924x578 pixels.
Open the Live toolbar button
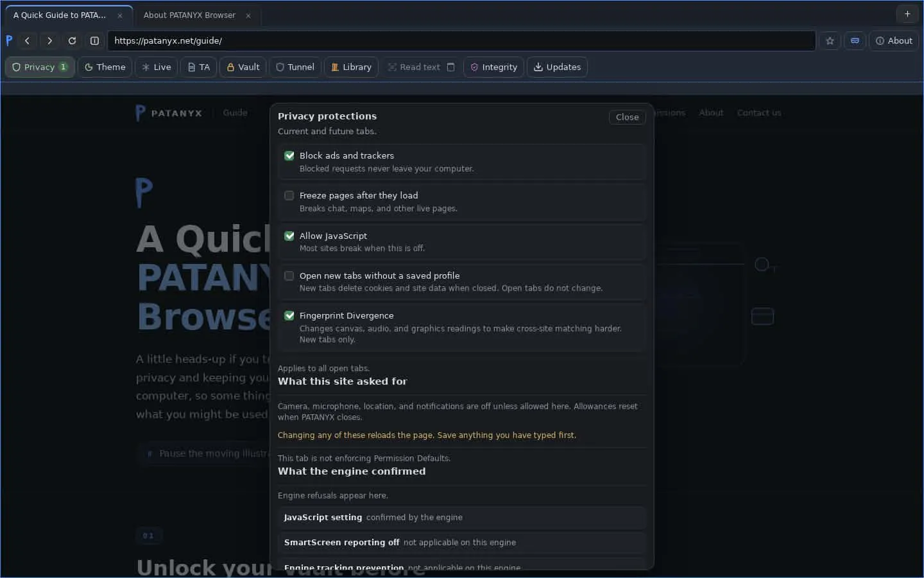[157, 67]
